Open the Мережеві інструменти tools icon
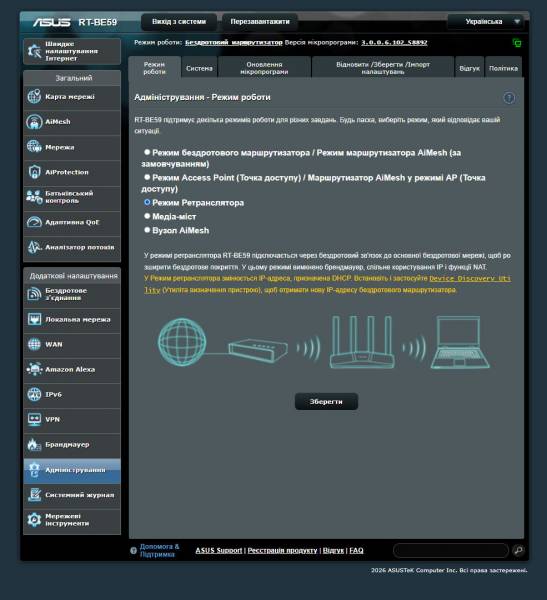This screenshot has width=547, height=600. click(34, 520)
